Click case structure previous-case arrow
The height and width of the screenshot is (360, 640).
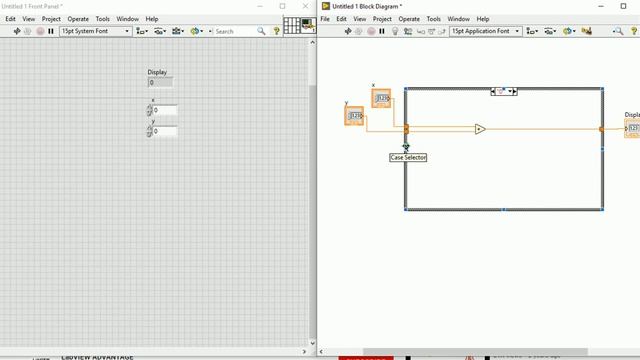coord(493,92)
